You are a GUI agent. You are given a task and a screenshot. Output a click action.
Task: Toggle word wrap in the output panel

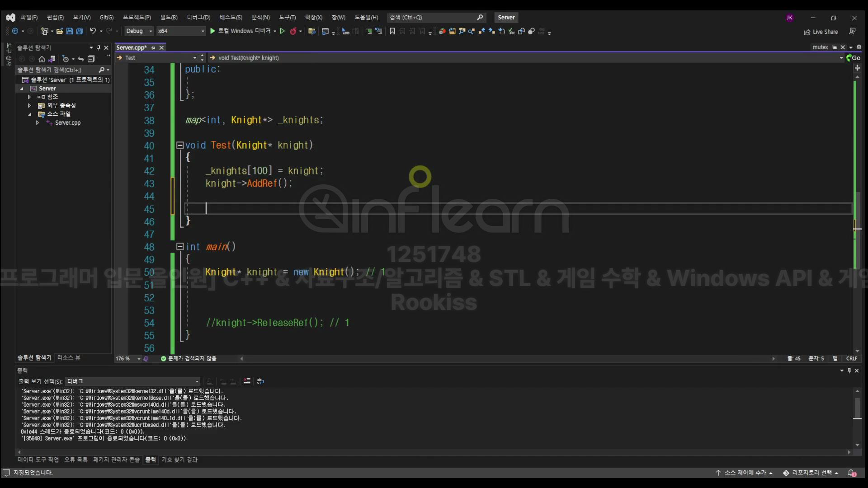click(260, 381)
